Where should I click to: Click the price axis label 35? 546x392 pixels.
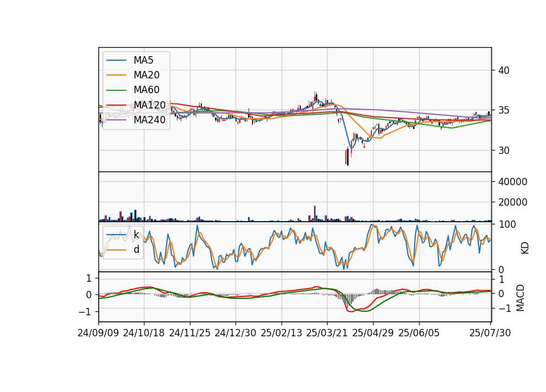(504, 111)
